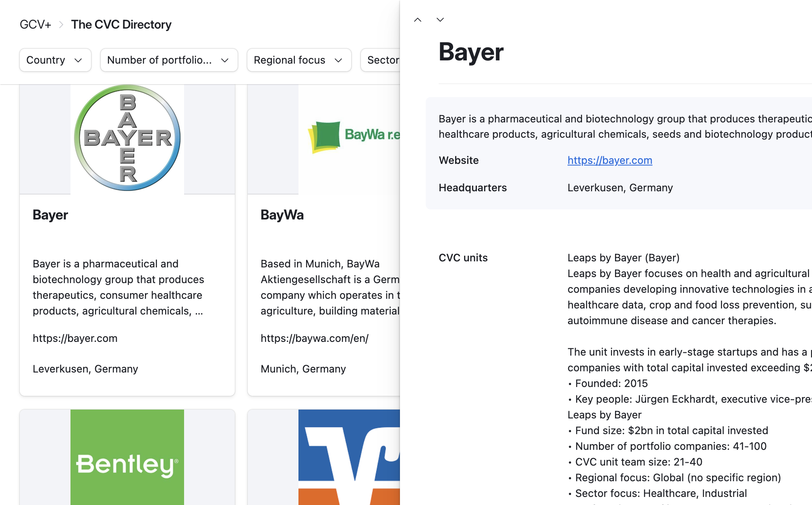Click the breadcrumb separator arrow icon
812x505 pixels.
coord(61,25)
